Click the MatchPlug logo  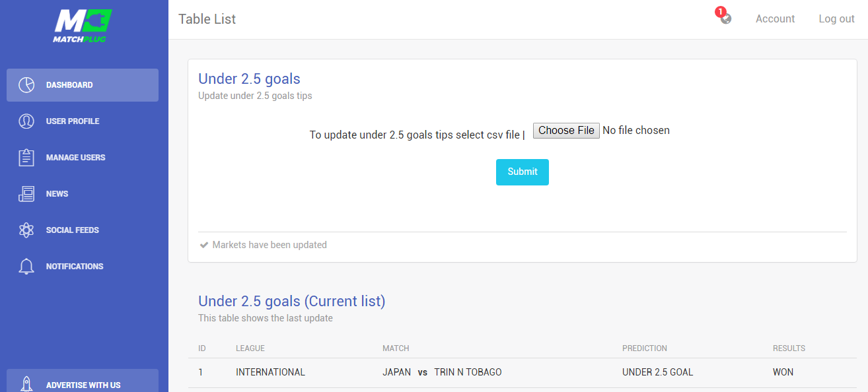click(83, 26)
